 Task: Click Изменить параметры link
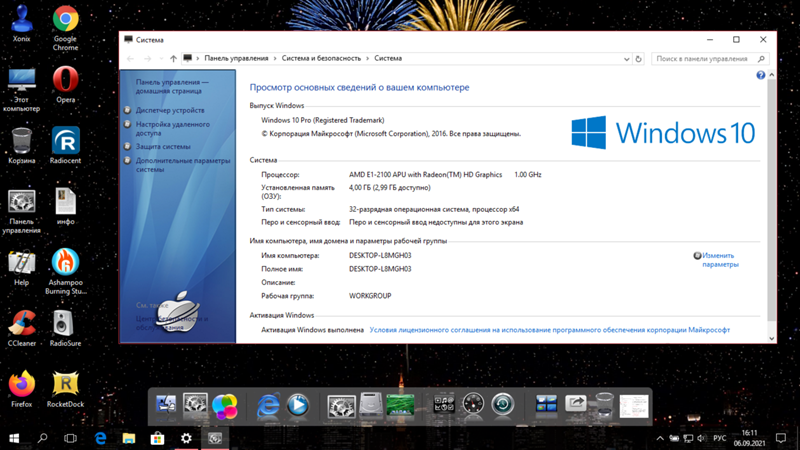point(720,260)
